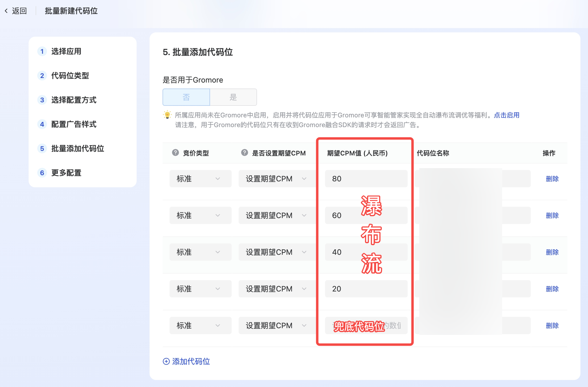Click the lightbulb tip icon

coord(167,115)
